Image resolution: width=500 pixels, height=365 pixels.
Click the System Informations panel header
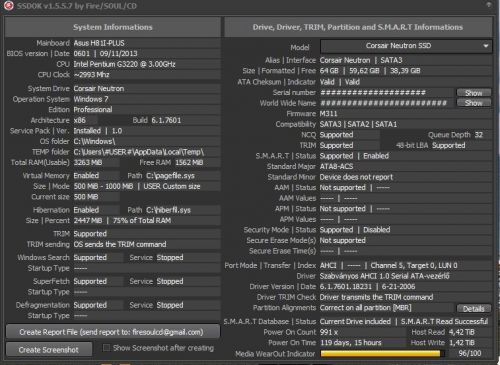113,27
